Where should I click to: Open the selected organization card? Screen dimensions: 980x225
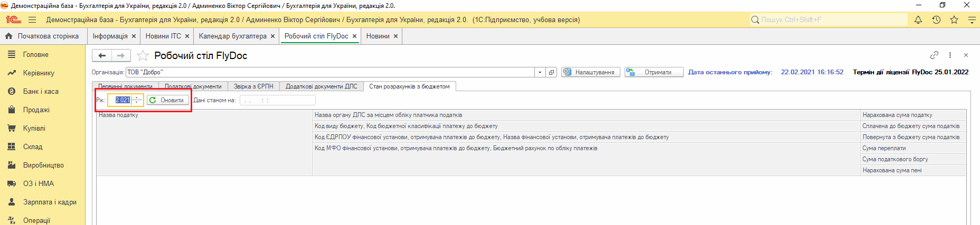(x=551, y=72)
